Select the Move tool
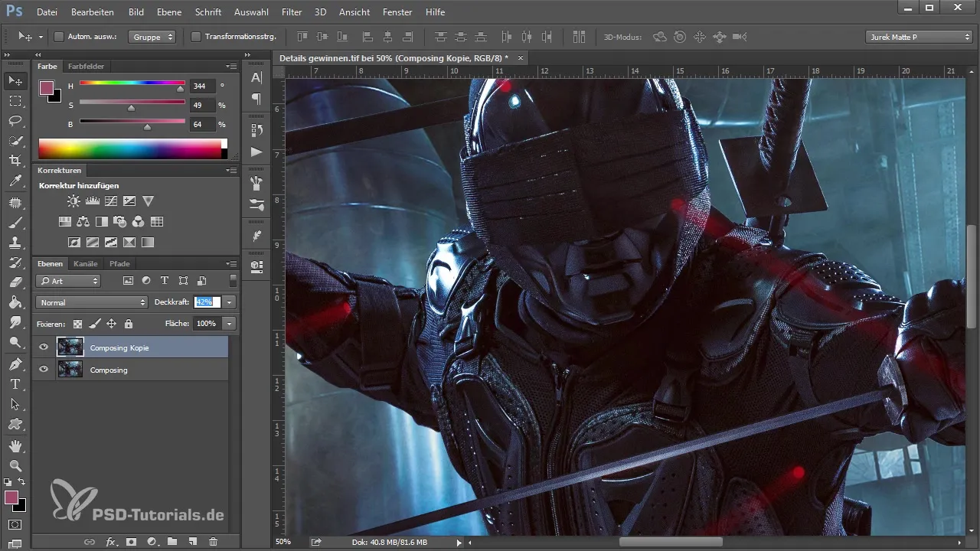Viewport: 980px width, 551px height. click(x=15, y=80)
